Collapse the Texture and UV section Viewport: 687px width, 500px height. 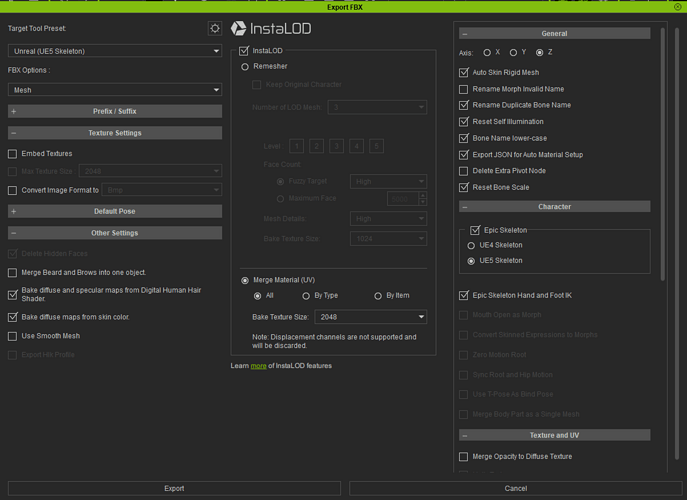554,435
